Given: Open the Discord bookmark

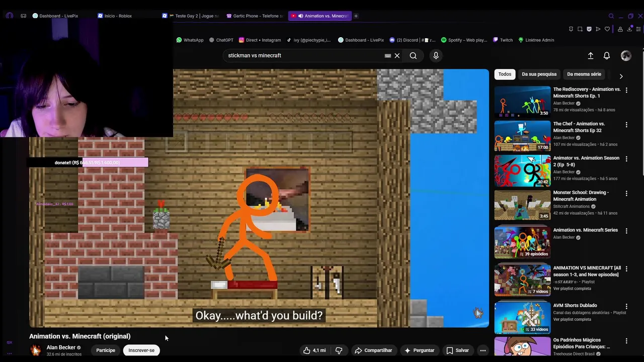Looking at the screenshot, I should [x=413, y=40].
